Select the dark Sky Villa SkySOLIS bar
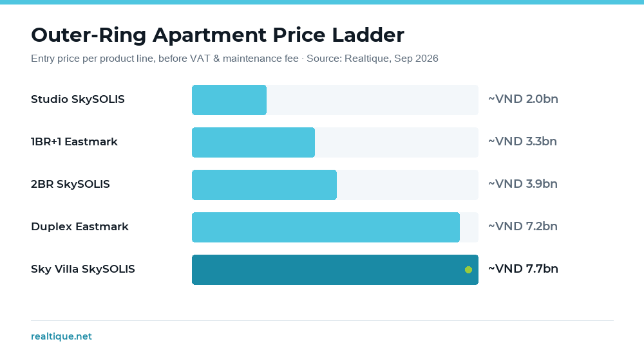The width and height of the screenshot is (644, 355). [335, 269]
